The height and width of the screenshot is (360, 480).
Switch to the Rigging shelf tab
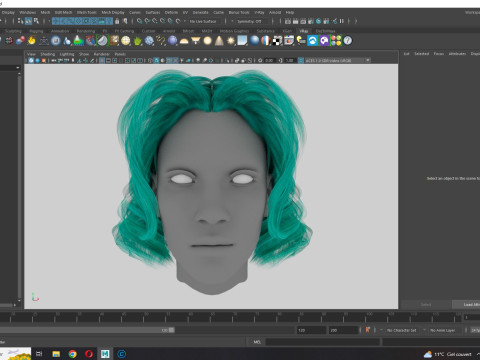(x=36, y=31)
